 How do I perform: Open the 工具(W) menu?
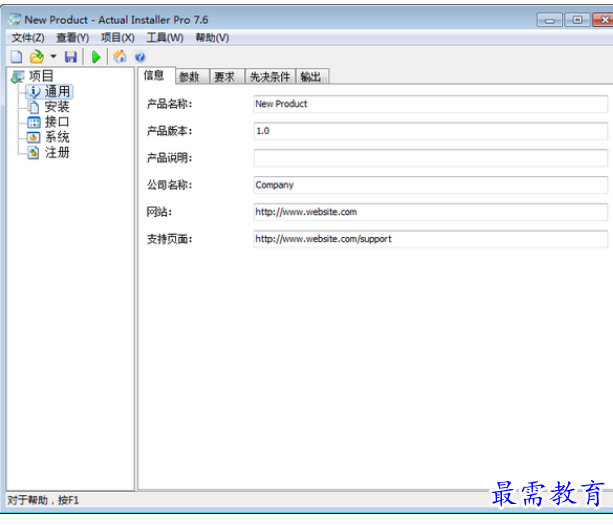tap(165, 38)
